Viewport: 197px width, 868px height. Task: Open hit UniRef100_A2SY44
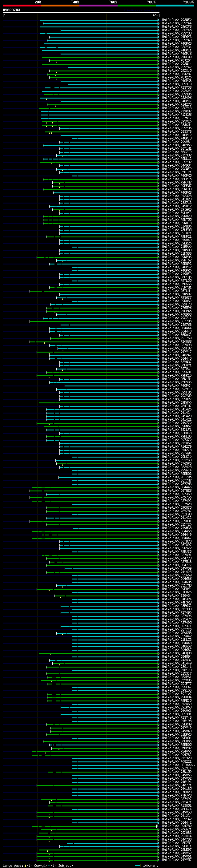coord(177,23)
